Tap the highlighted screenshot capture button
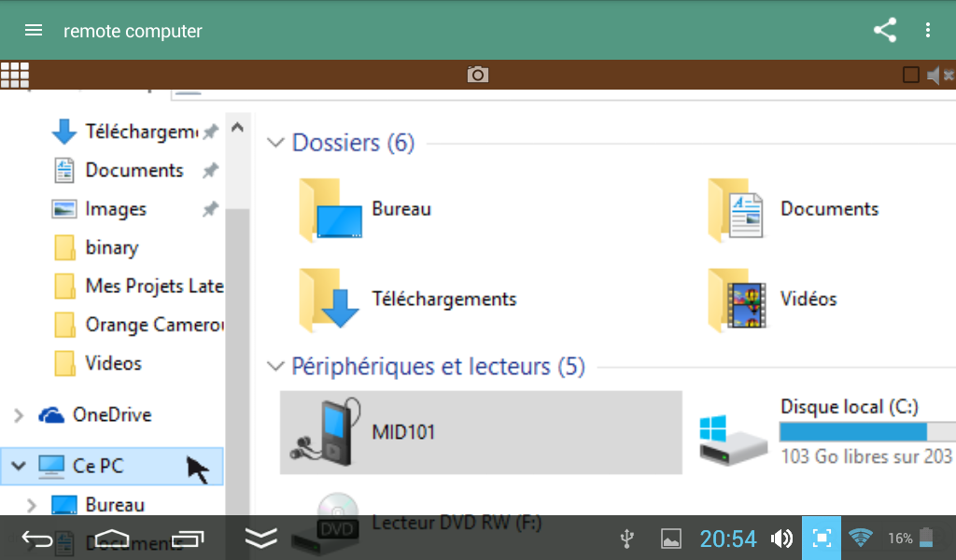The height and width of the screenshot is (560, 956). click(x=822, y=538)
